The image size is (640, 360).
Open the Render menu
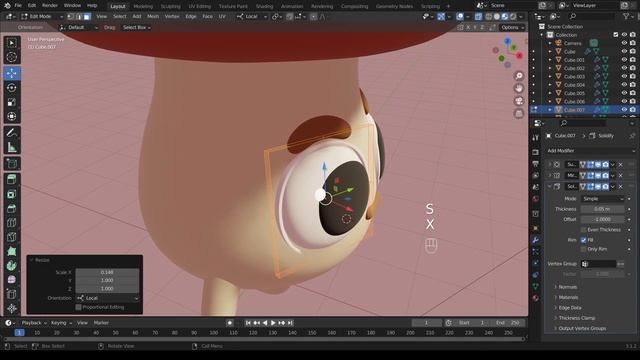pyautogui.click(x=50, y=6)
